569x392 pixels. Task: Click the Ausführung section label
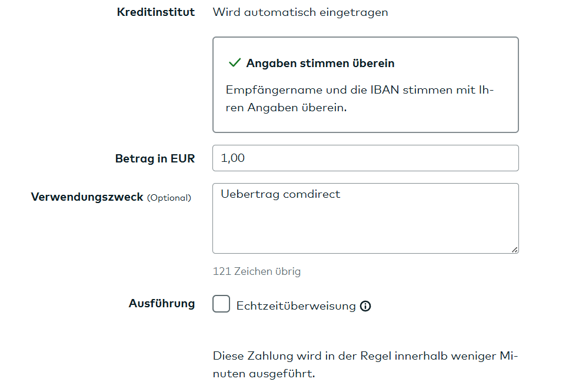[162, 304]
